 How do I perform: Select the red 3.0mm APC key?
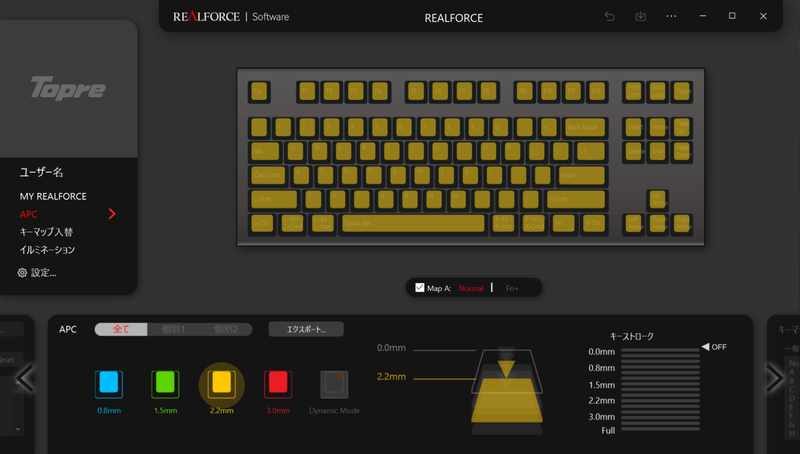pos(278,384)
